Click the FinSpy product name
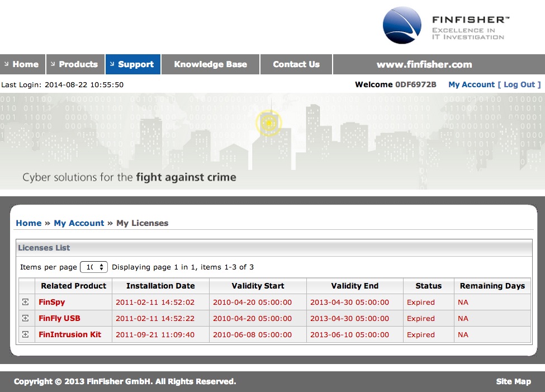 pos(51,302)
